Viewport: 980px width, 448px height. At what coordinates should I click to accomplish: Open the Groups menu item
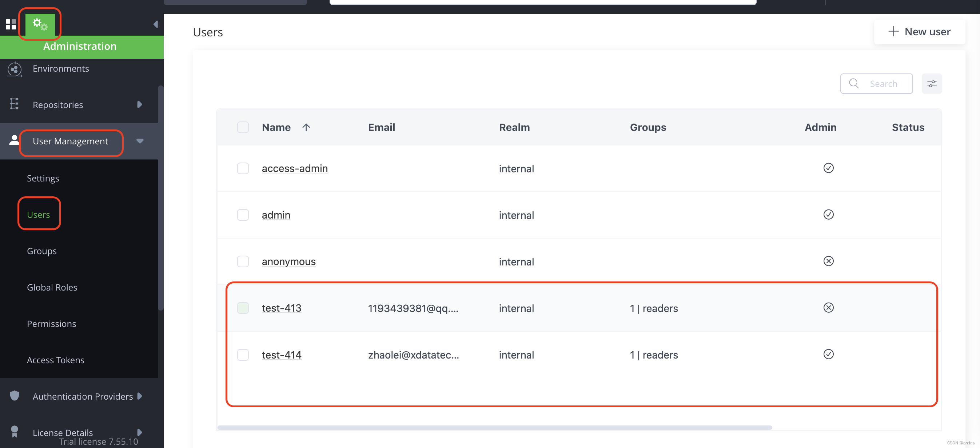pyautogui.click(x=42, y=251)
